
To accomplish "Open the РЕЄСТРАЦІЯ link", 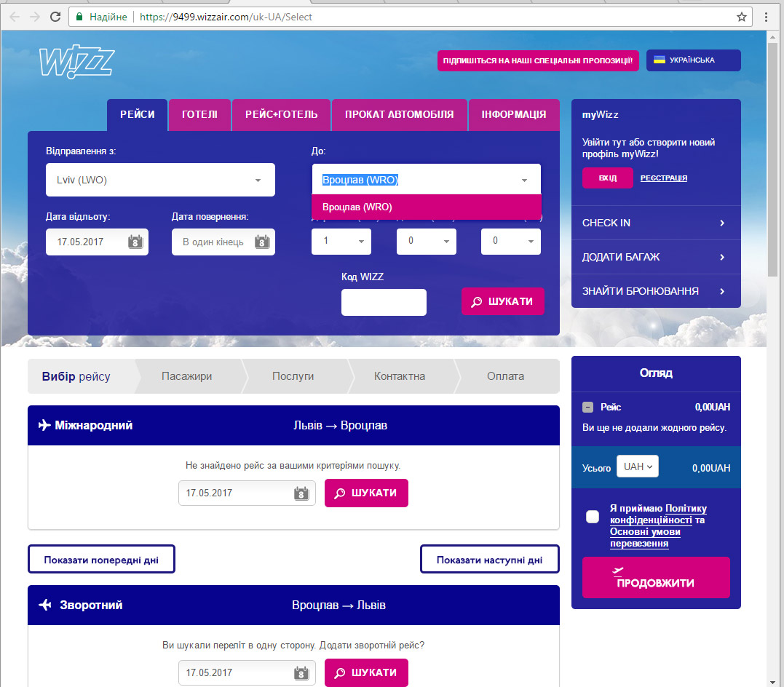I will coord(664,178).
